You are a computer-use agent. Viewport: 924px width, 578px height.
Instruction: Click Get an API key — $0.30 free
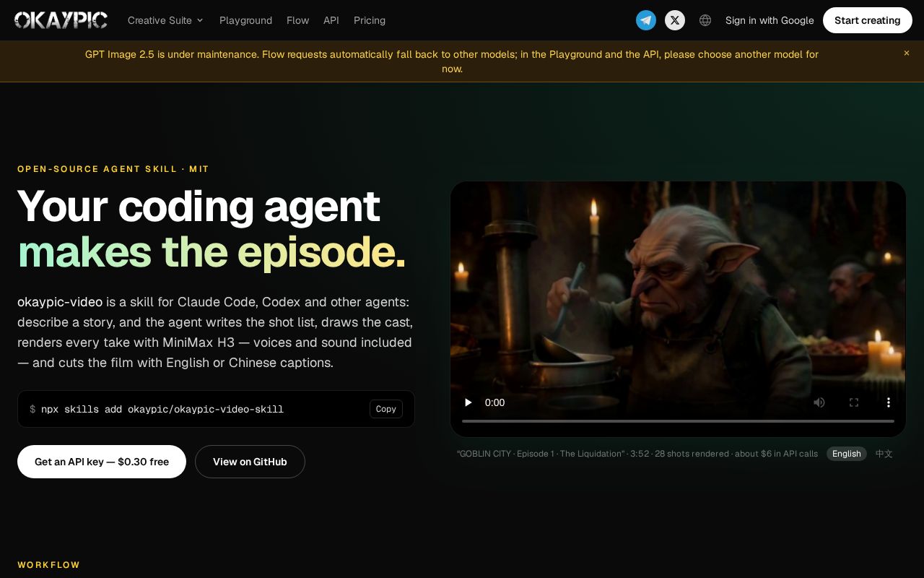pos(102,462)
